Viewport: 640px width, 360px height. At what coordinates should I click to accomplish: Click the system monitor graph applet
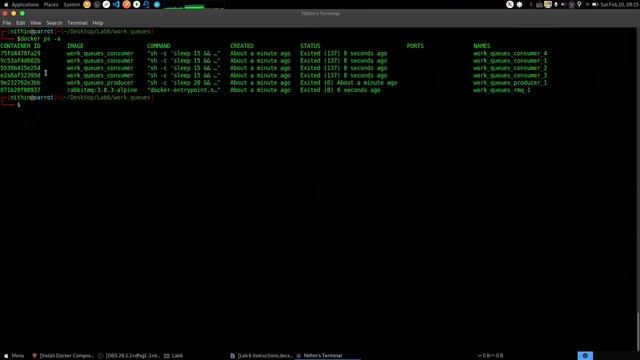(194, 4)
